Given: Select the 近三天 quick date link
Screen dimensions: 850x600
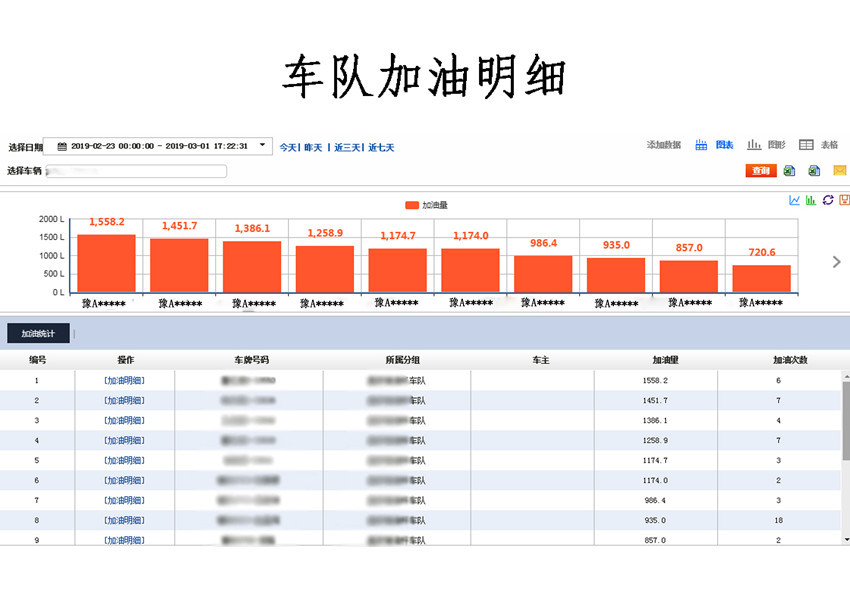Looking at the screenshot, I should (x=347, y=147).
